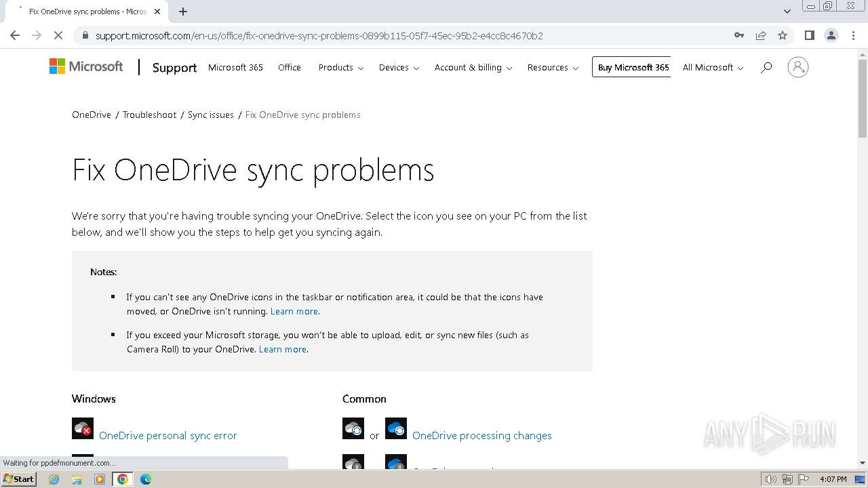Click the Microsoft logo
The width and height of the screenshot is (868, 488).
tap(86, 66)
